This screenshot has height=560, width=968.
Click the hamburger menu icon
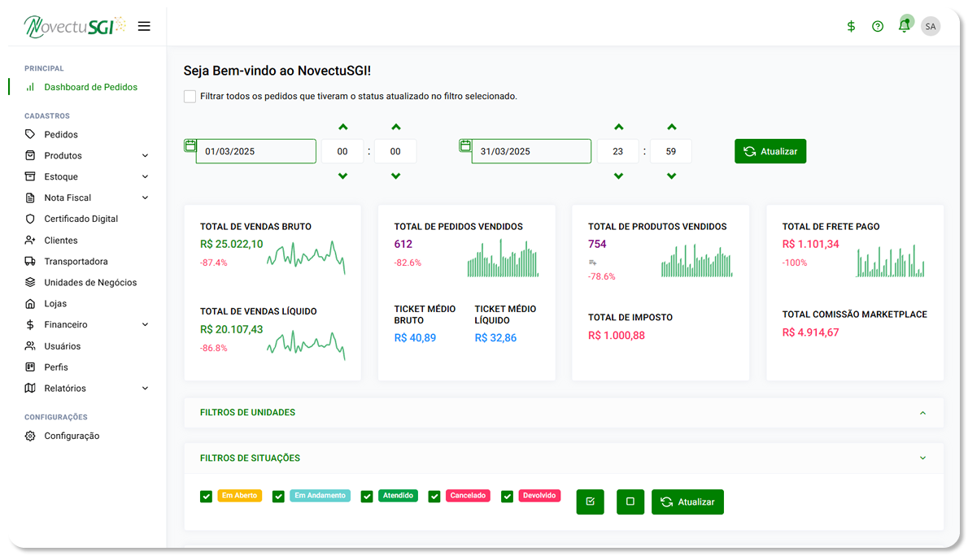pyautogui.click(x=144, y=26)
